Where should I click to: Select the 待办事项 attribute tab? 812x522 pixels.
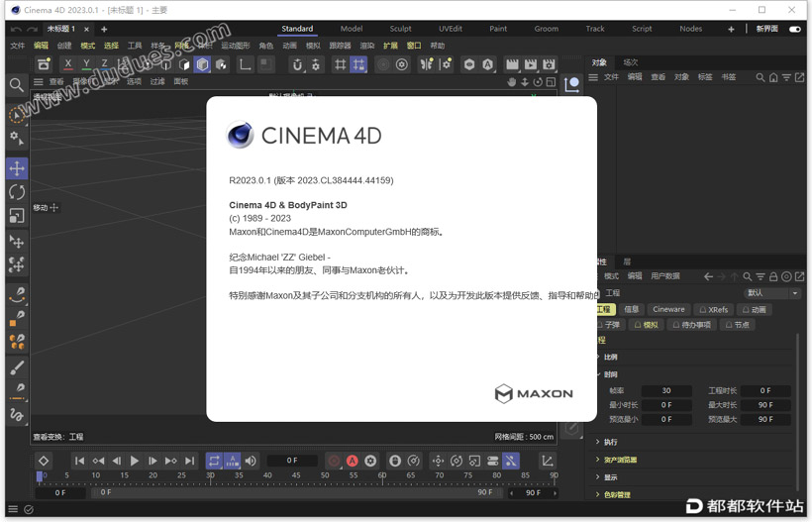(x=691, y=325)
